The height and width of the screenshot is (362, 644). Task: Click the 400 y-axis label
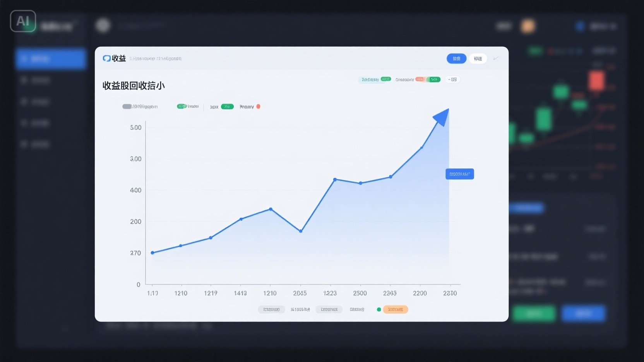point(136,190)
